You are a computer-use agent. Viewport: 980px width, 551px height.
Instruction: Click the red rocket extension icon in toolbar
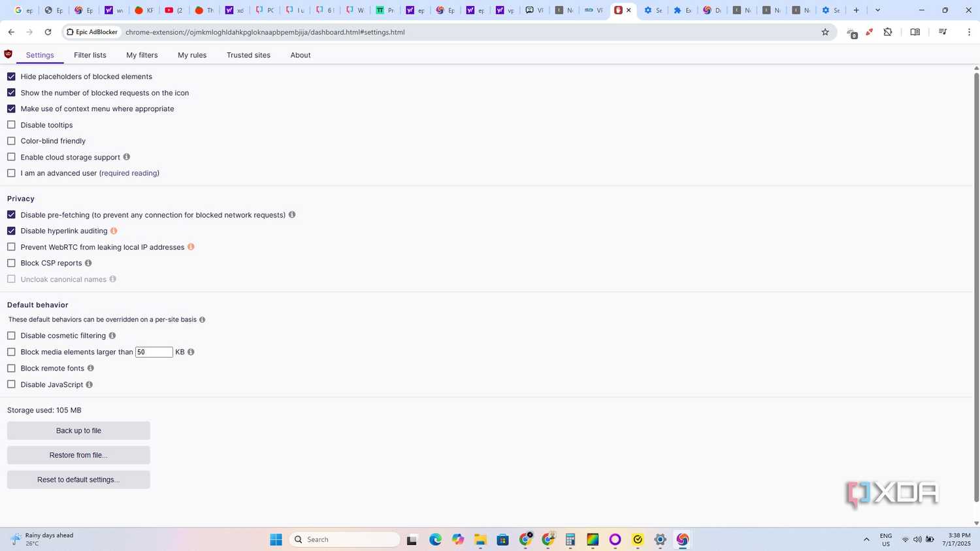pyautogui.click(x=870, y=32)
